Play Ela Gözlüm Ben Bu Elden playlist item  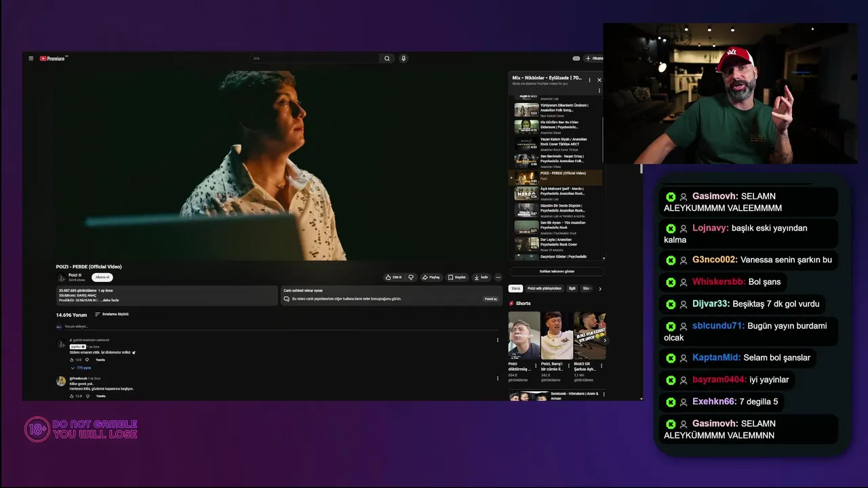pos(556,127)
